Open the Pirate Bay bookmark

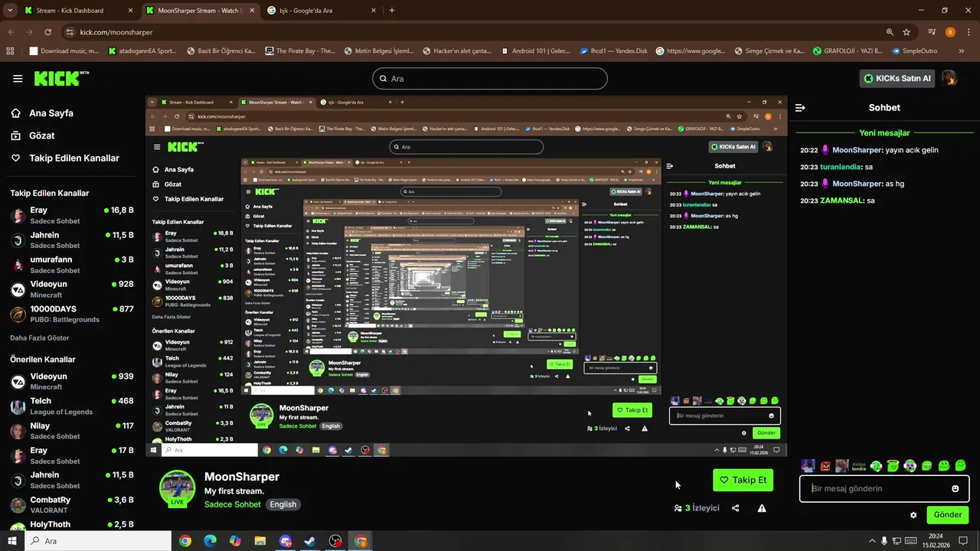300,51
